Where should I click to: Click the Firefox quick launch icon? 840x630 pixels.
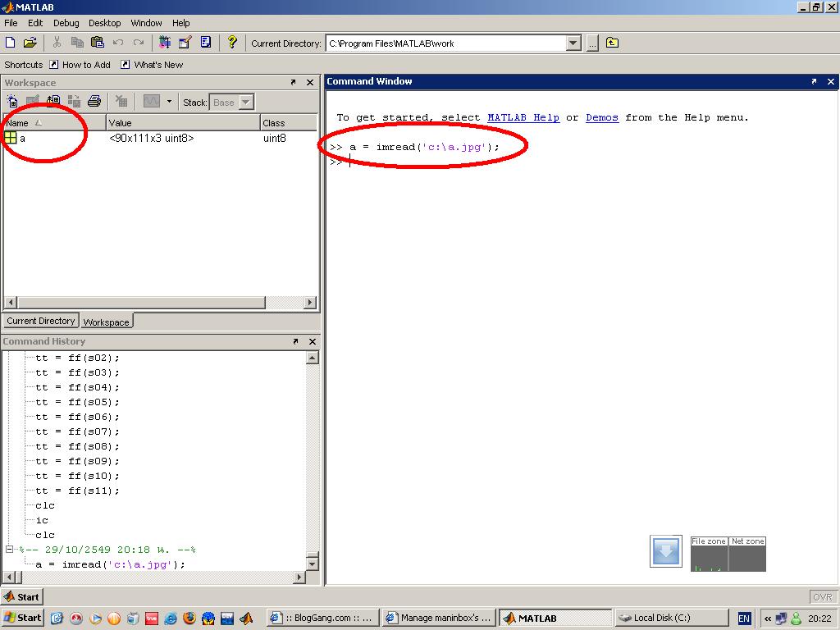[x=189, y=619]
